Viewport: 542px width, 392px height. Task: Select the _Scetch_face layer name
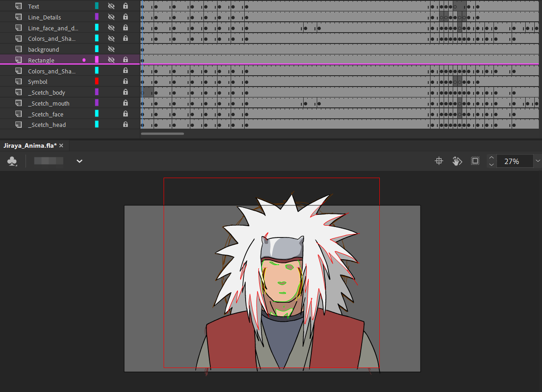(46, 114)
